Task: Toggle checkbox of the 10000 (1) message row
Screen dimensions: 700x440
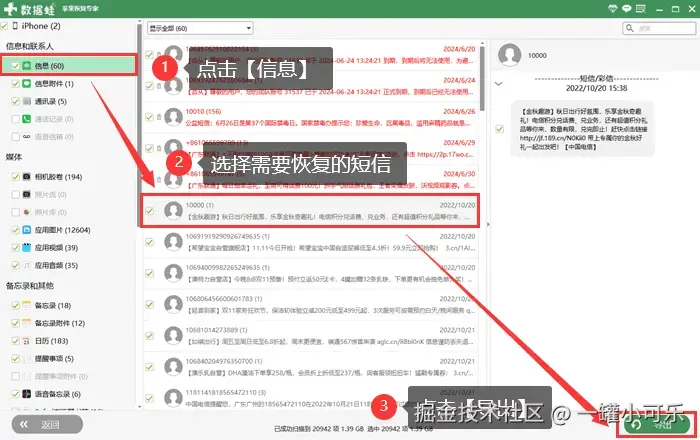Action: pos(150,211)
